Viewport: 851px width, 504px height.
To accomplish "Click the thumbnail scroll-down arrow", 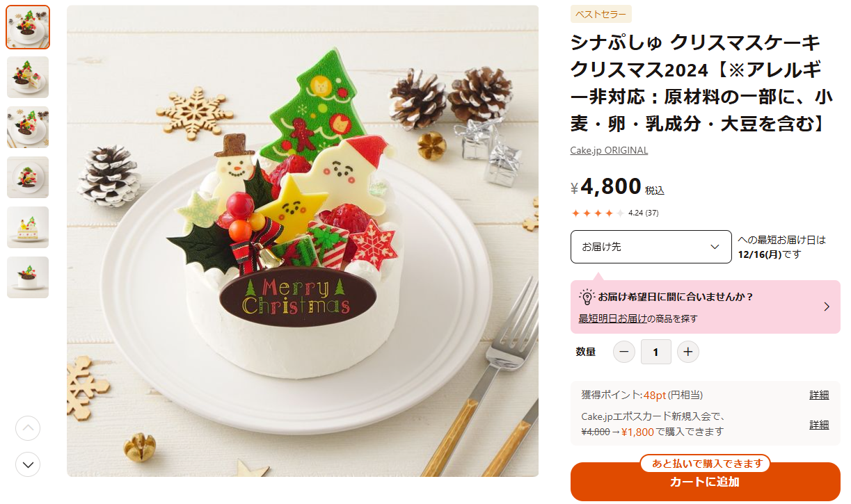I will [x=28, y=464].
